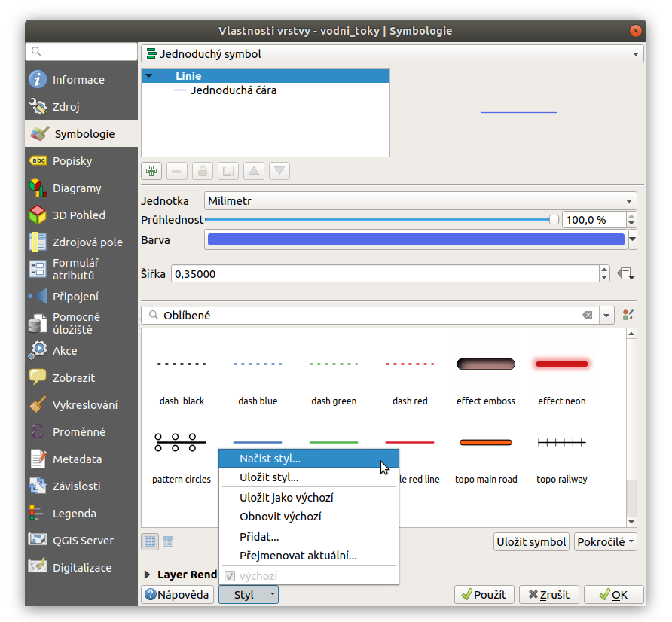Click the OK button
672x622 pixels.
pyautogui.click(x=614, y=595)
